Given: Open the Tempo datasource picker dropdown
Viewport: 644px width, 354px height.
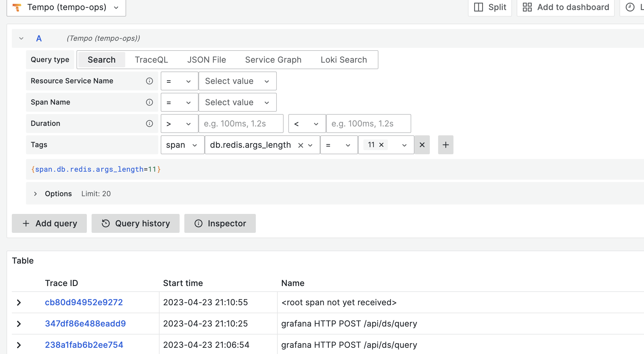Looking at the screenshot, I should (x=116, y=7).
